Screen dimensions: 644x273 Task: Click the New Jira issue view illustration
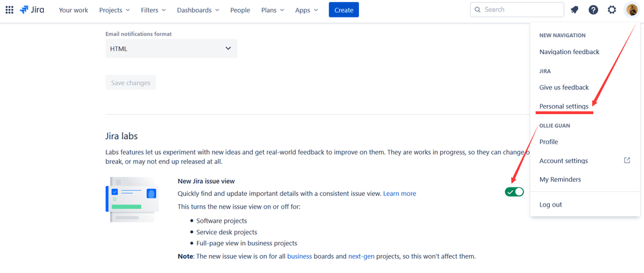click(x=132, y=200)
